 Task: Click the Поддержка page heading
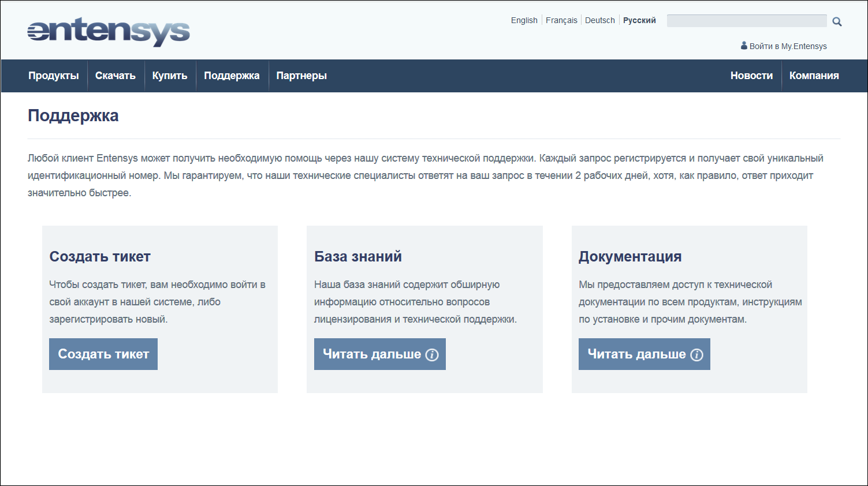click(x=73, y=115)
